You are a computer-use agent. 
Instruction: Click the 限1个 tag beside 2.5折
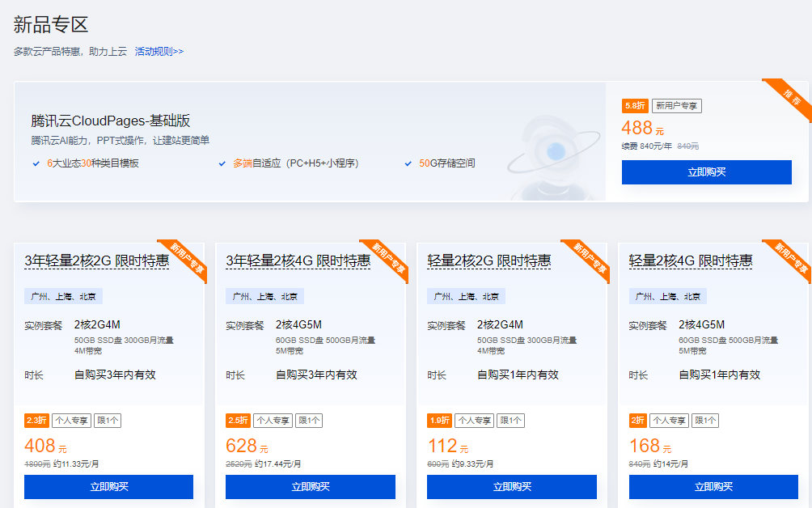(x=309, y=421)
